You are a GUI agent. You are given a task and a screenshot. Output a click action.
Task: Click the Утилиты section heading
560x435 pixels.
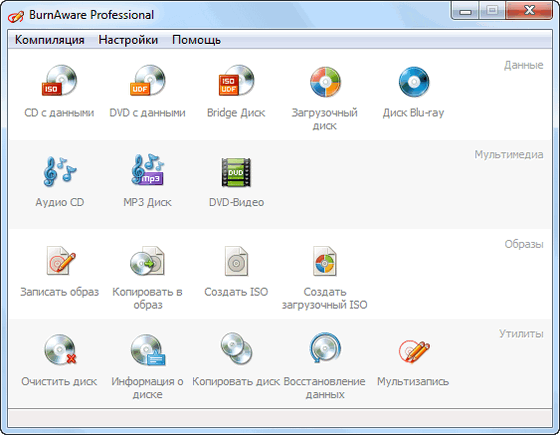click(521, 334)
